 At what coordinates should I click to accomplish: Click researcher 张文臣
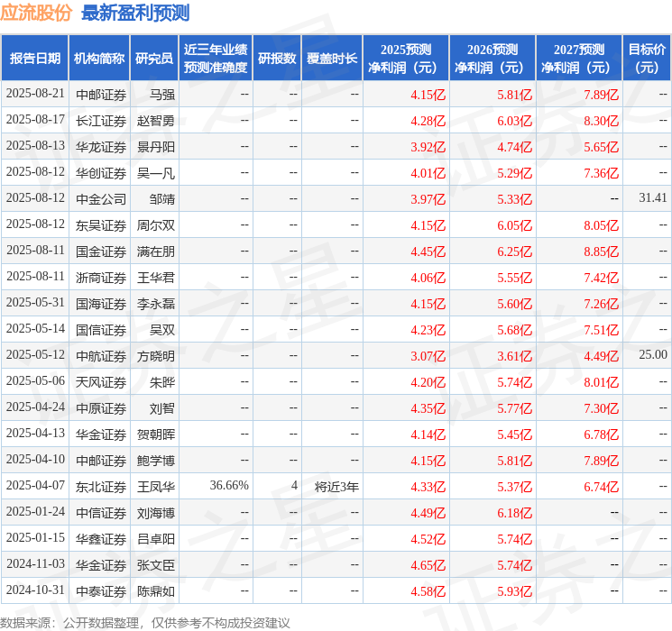(x=155, y=565)
